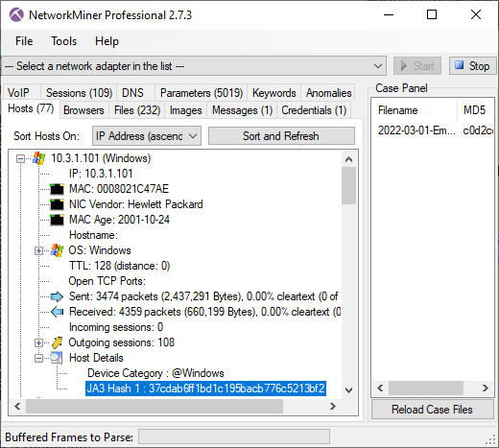This screenshot has height=448, width=499.
Task: Select the Open TCP Ports row
Action: point(107,281)
